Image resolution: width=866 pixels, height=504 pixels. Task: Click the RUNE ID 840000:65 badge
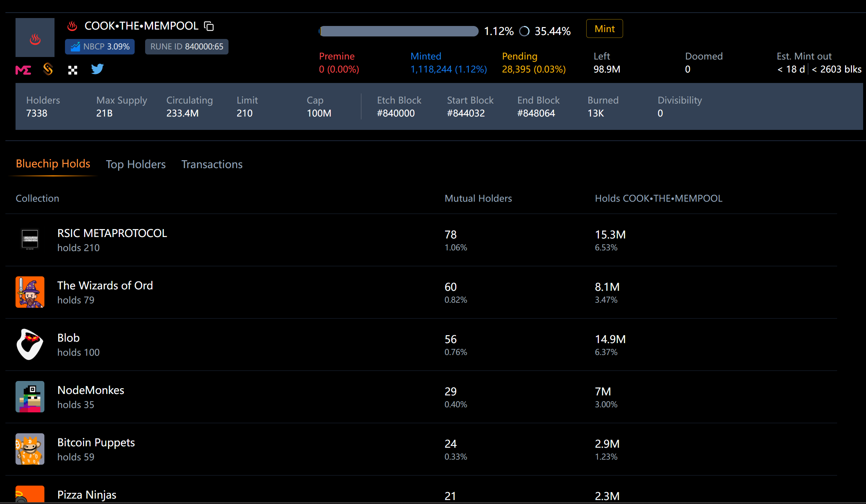pyautogui.click(x=187, y=47)
